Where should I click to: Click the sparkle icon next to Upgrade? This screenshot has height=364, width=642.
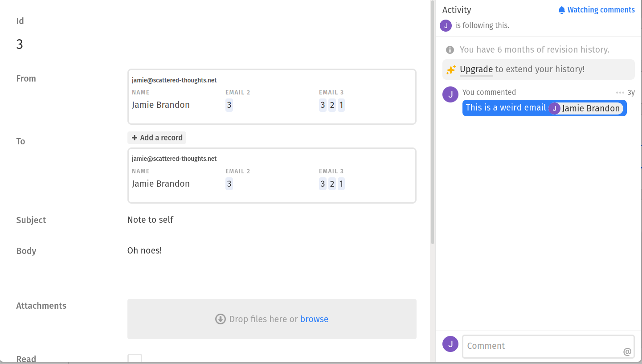click(451, 70)
